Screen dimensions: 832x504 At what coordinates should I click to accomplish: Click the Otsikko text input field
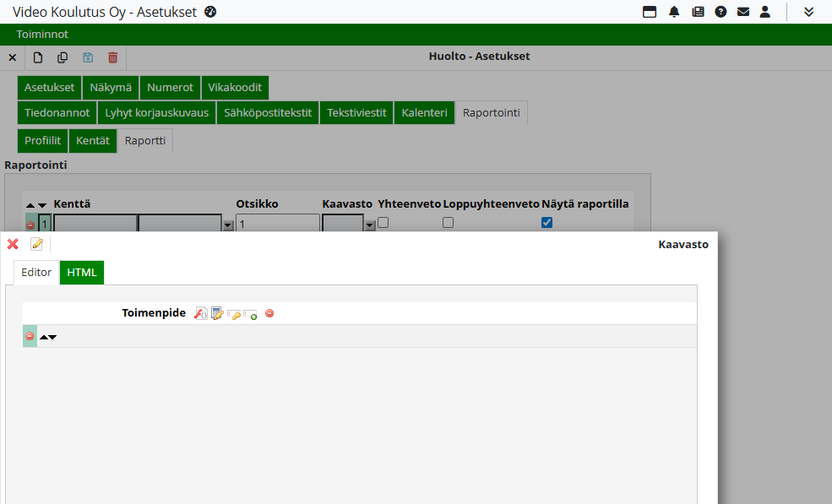[277, 224]
